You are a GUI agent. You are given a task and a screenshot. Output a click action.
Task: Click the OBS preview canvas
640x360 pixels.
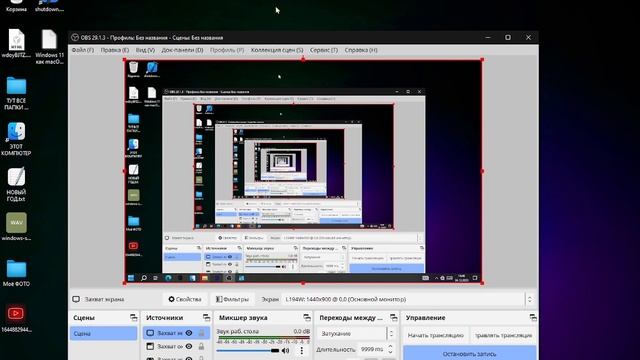pos(303,171)
